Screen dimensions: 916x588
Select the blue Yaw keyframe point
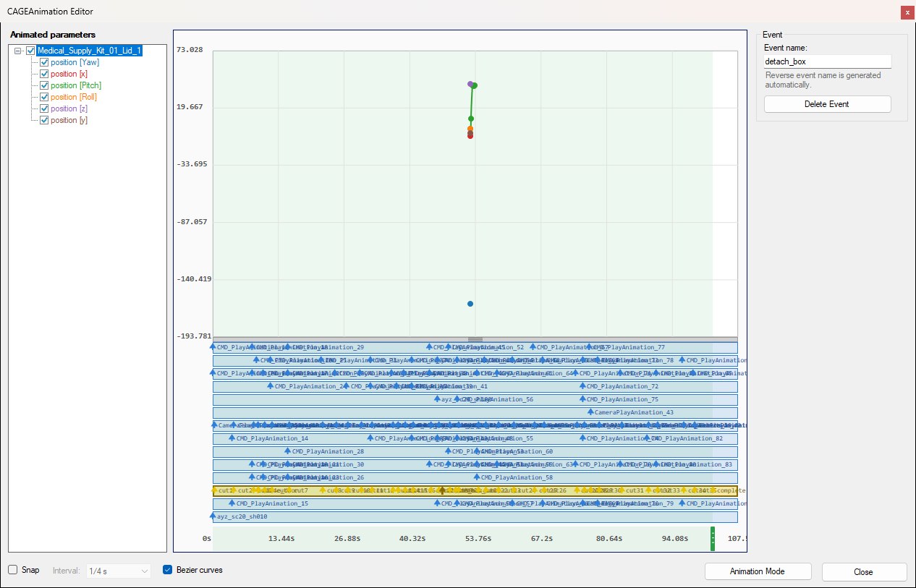tap(470, 304)
